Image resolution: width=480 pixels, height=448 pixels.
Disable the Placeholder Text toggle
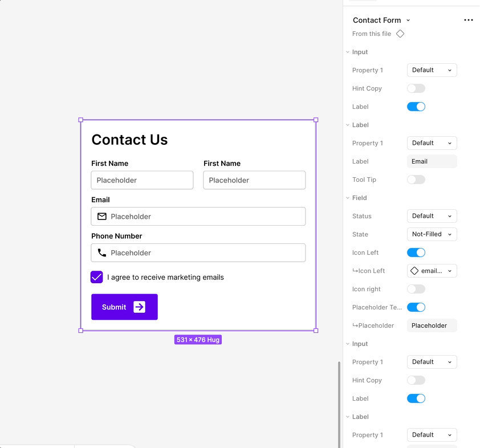coord(416,307)
